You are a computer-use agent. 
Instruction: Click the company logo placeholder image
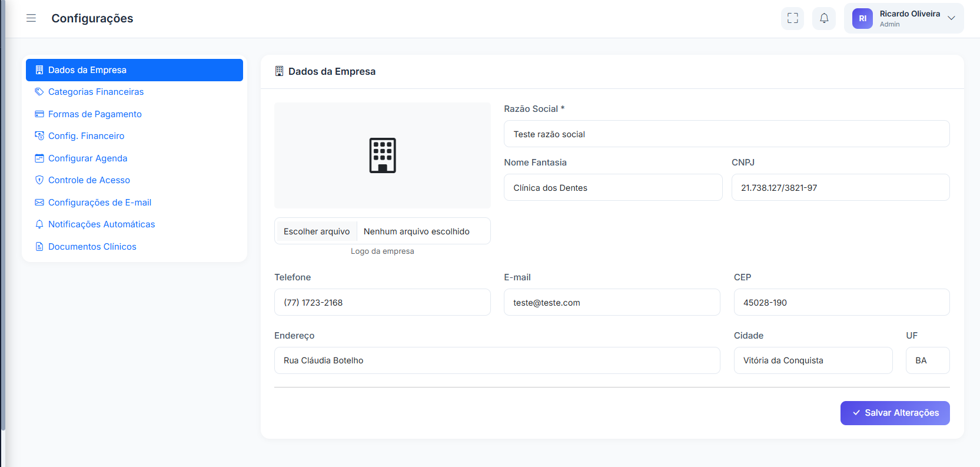click(x=382, y=155)
